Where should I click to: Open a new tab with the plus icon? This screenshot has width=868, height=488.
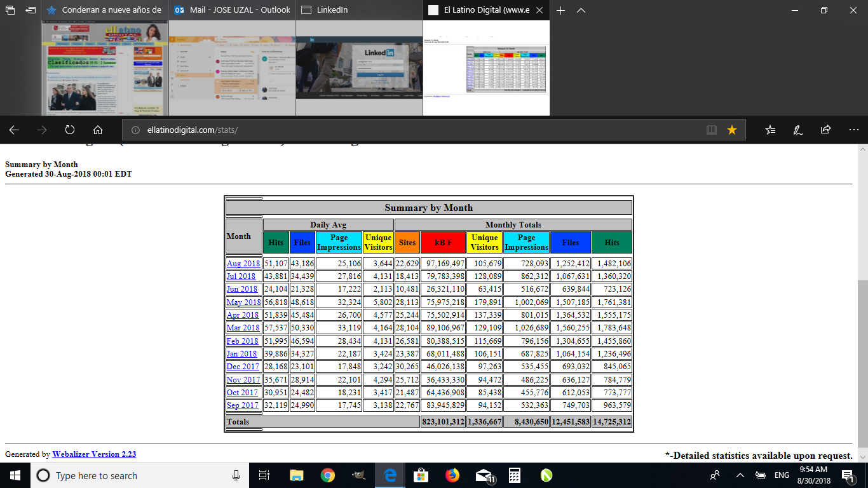560,10
